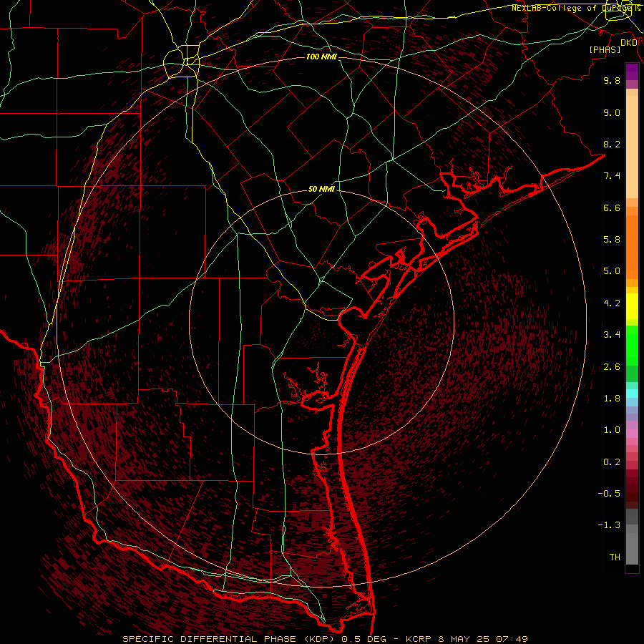The image size is (644, 644).
Task: Click the "1.8" scale value
Action: 612,399
